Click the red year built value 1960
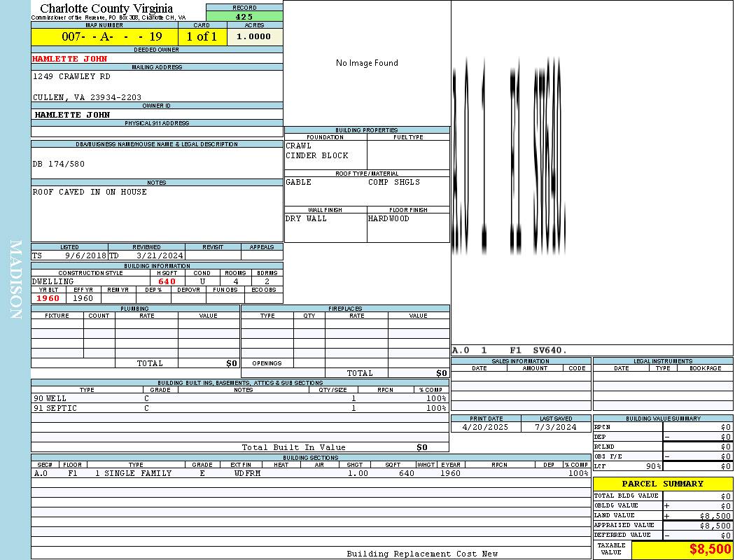 [48, 298]
